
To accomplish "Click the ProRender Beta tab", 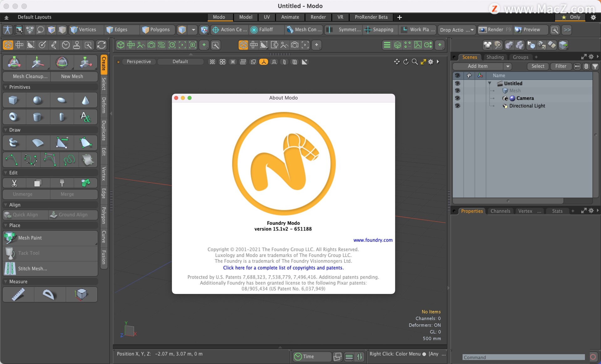I will click(371, 17).
